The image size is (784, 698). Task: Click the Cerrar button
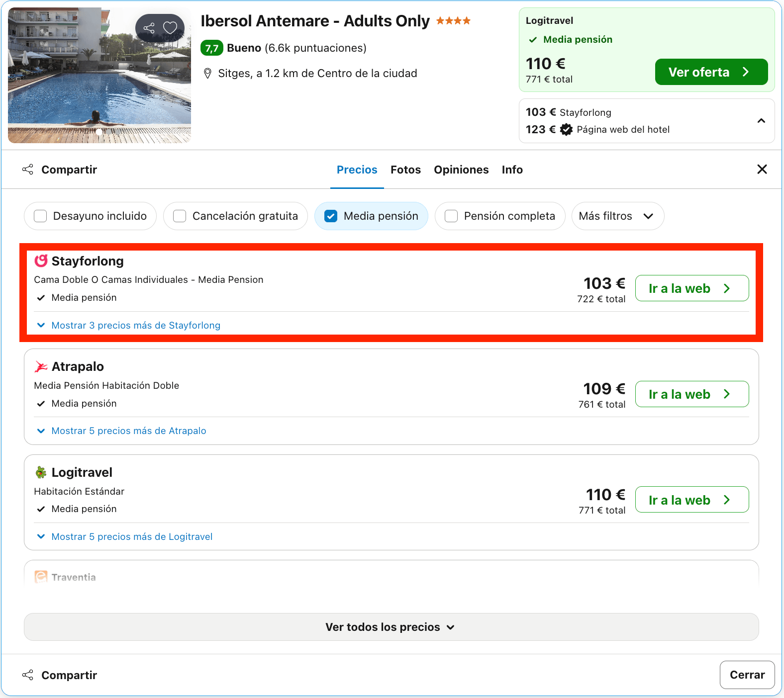[x=747, y=675]
